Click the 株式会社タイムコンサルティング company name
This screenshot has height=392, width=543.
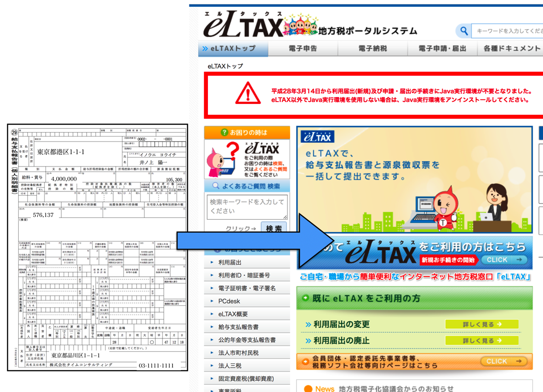click(x=81, y=365)
